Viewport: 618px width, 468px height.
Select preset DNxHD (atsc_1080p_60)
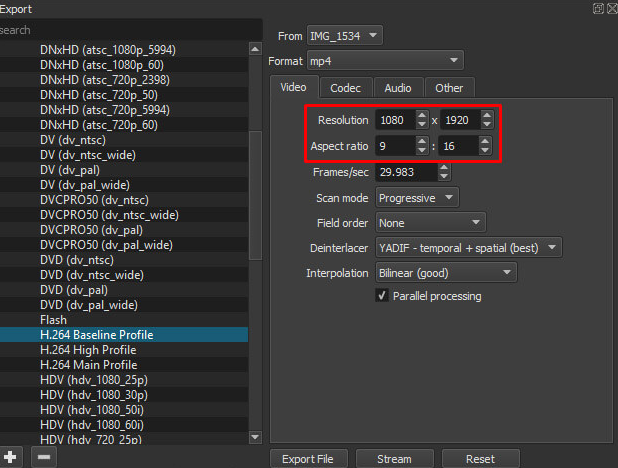click(124, 65)
